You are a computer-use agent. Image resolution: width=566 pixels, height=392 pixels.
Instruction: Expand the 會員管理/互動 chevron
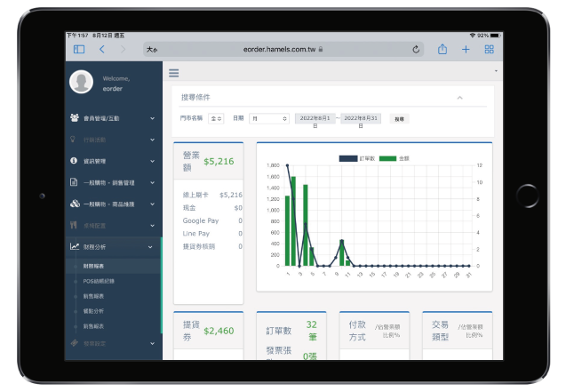coord(152,118)
